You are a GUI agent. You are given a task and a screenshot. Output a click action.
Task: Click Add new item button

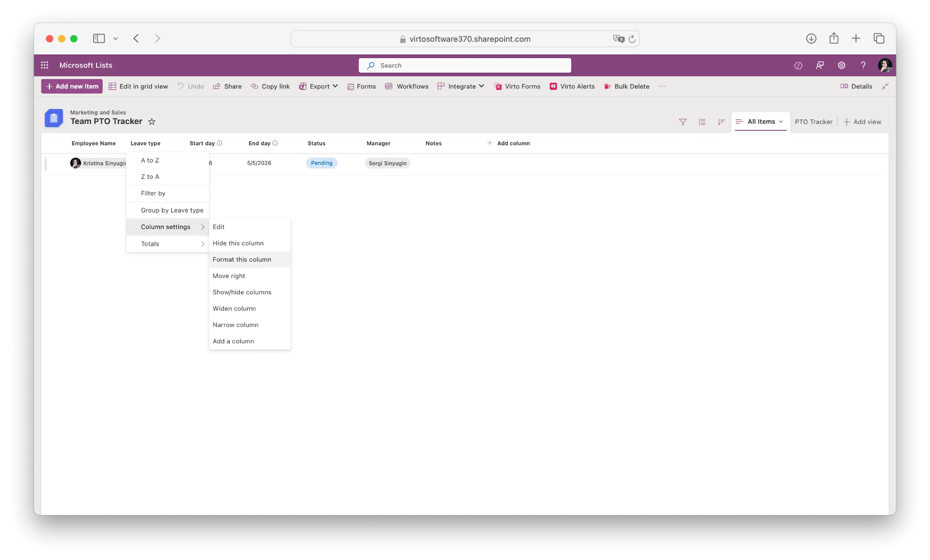coord(72,86)
